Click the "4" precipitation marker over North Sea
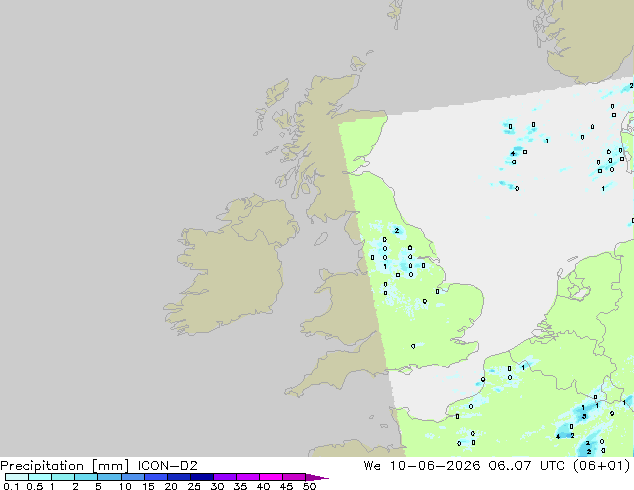The image size is (634, 490). (513, 154)
